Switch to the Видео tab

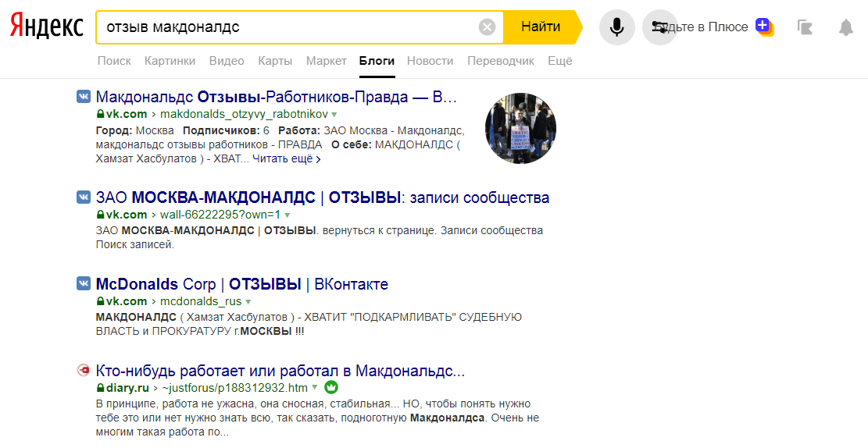[x=227, y=61]
